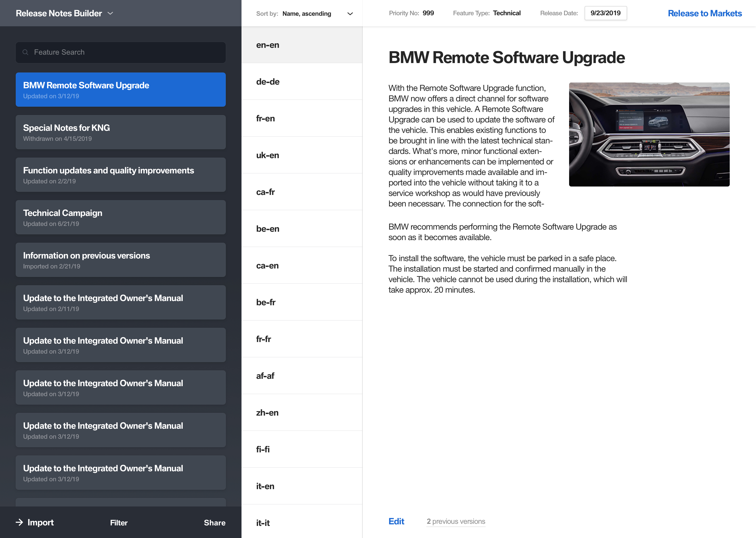Select BMW Remote Software Upgrade card
This screenshot has width=756, height=538.
click(121, 89)
